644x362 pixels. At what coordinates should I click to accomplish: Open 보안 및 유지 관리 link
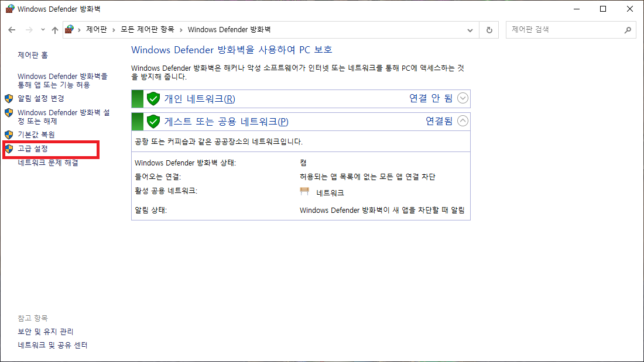click(46, 332)
